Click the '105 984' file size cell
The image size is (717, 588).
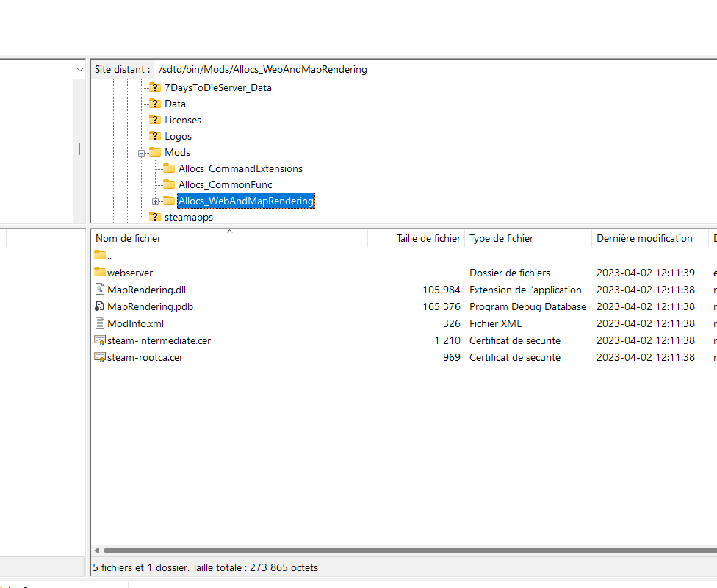[x=442, y=290]
